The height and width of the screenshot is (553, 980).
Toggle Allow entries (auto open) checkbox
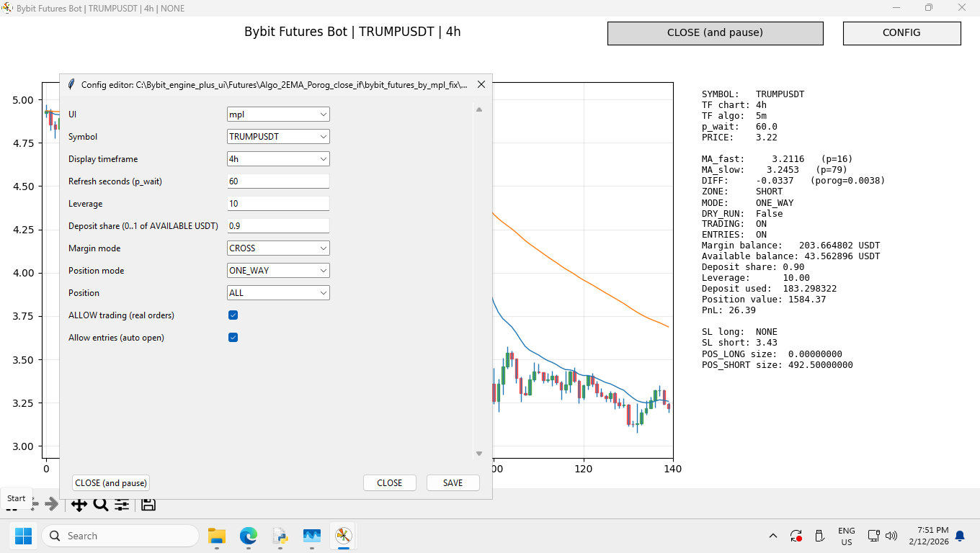click(233, 338)
